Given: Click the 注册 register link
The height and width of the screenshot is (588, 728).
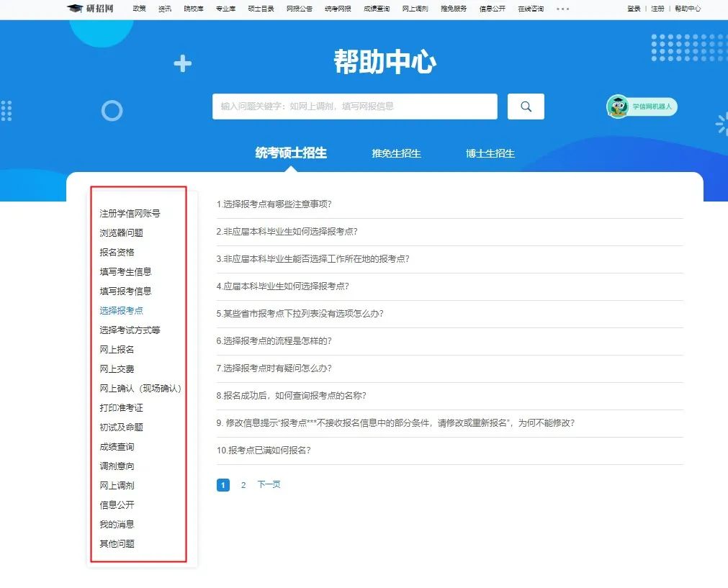Looking at the screenshot, I should pos(657,9).
